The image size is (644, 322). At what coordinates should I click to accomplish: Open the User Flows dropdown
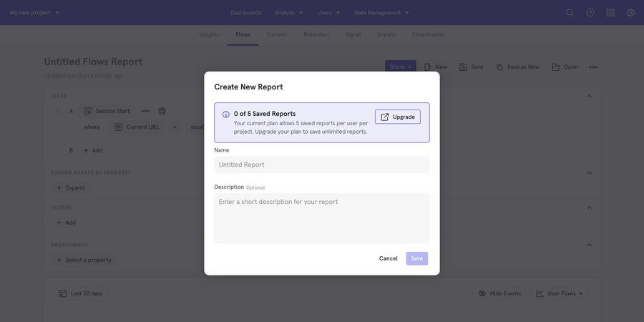coord(560,293)
